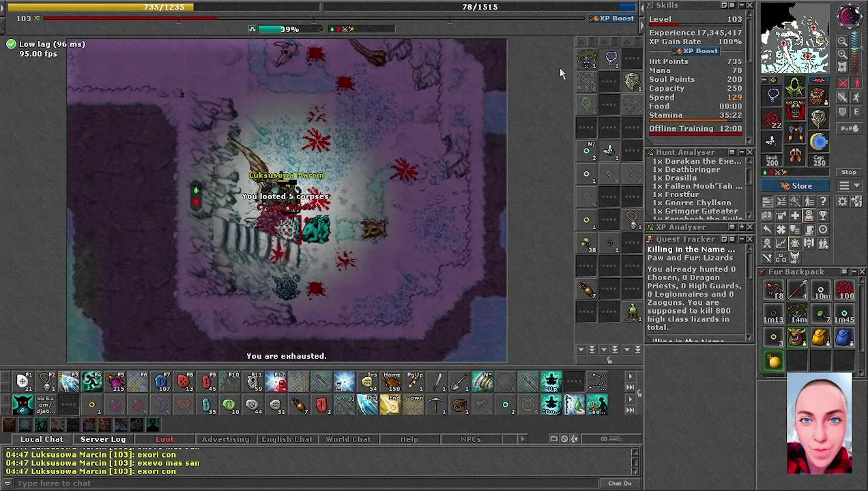Open the Loot chat tab
Viewport: 868px width, 491px height.
pos(164,439)
